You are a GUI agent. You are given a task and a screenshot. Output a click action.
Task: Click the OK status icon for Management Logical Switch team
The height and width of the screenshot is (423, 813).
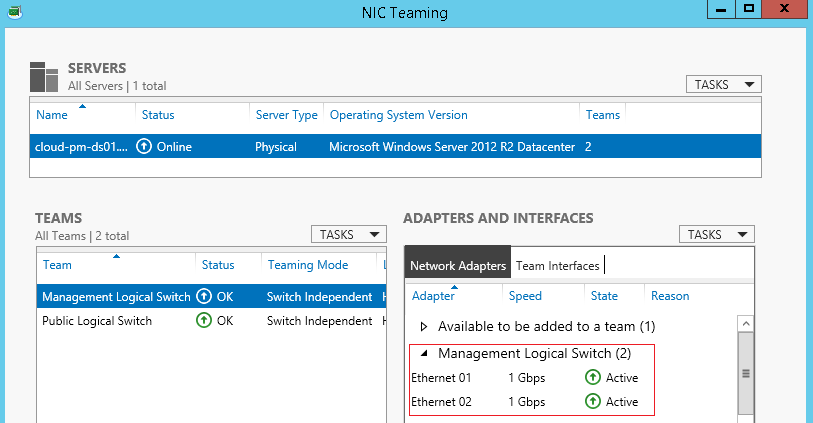[204, 297]
